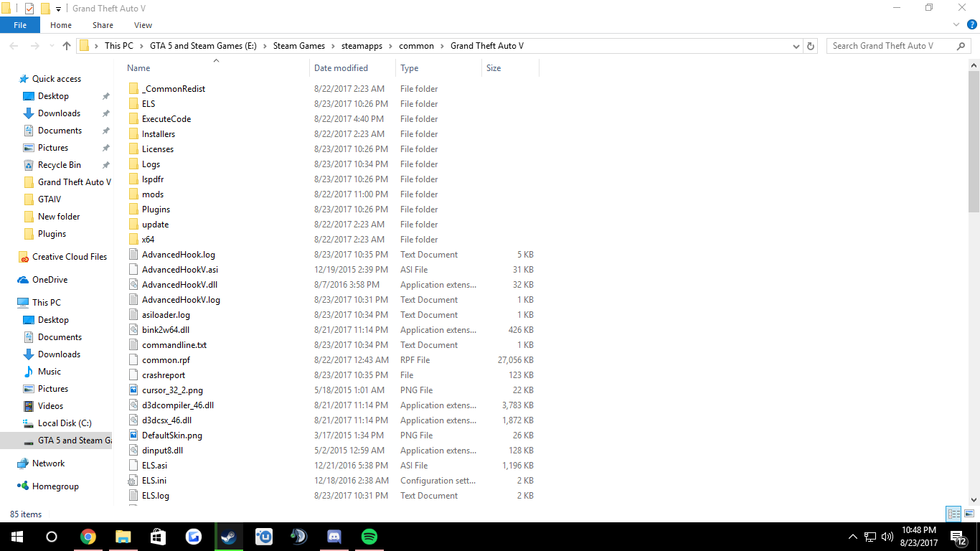Click the steamapps breadcrumb segment

360,46
